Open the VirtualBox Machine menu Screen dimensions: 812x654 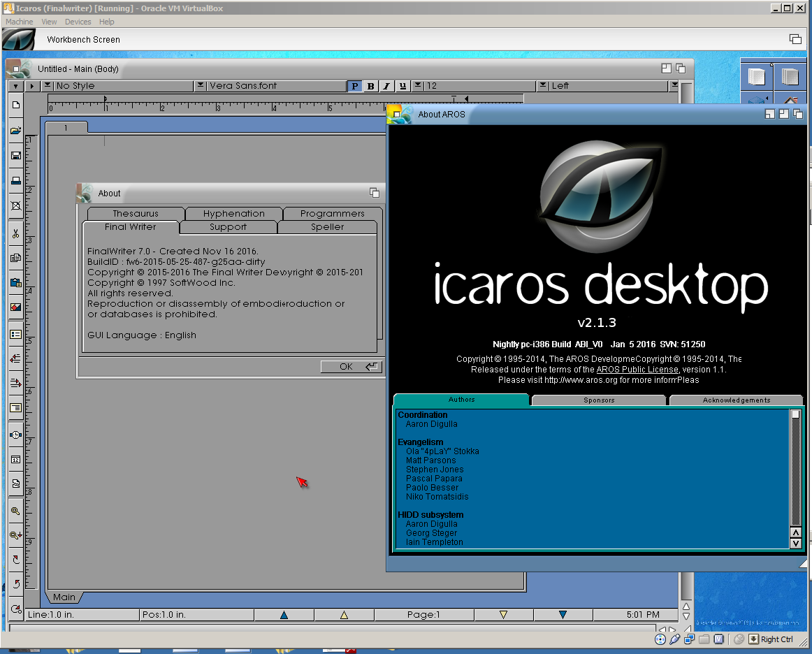pos(19,22)
